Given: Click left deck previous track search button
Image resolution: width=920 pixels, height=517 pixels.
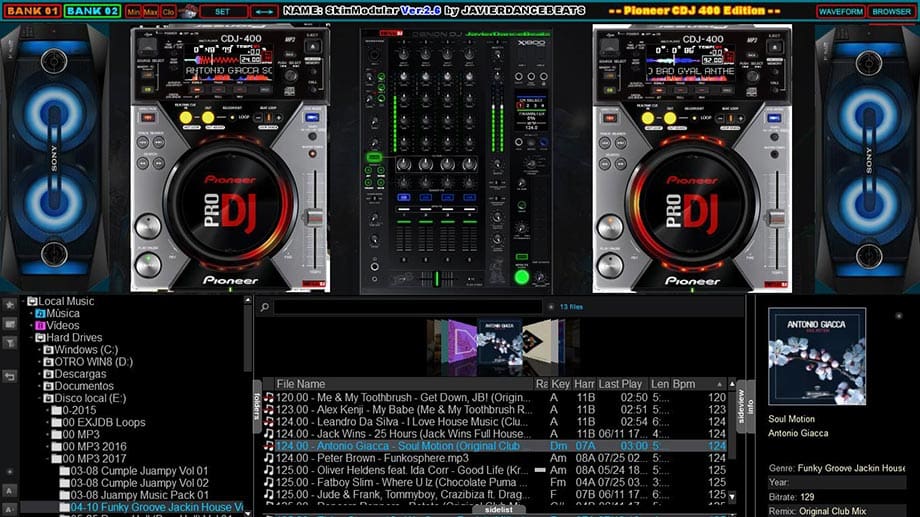Looking at the screenshot, I should 143,142.
